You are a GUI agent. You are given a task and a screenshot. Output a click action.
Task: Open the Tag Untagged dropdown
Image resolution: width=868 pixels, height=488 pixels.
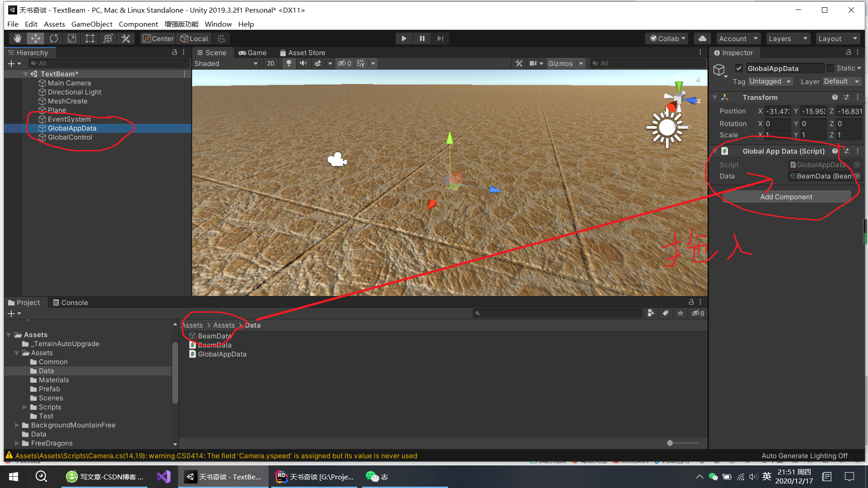tap(770, 81)
